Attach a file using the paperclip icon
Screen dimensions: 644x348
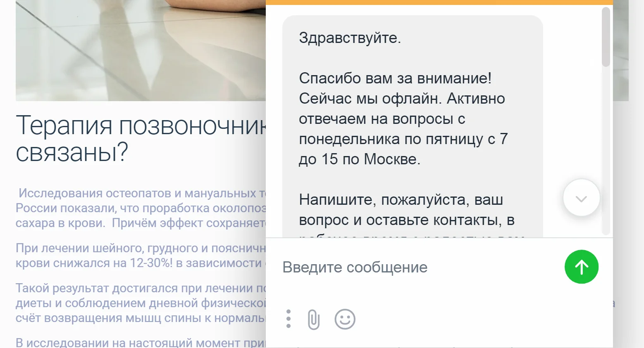313,319
